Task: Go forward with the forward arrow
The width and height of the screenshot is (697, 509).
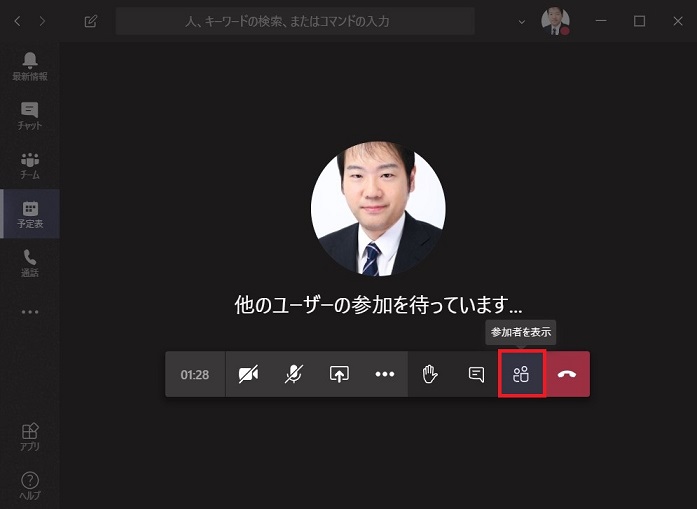Action: [x=42, y=21]
